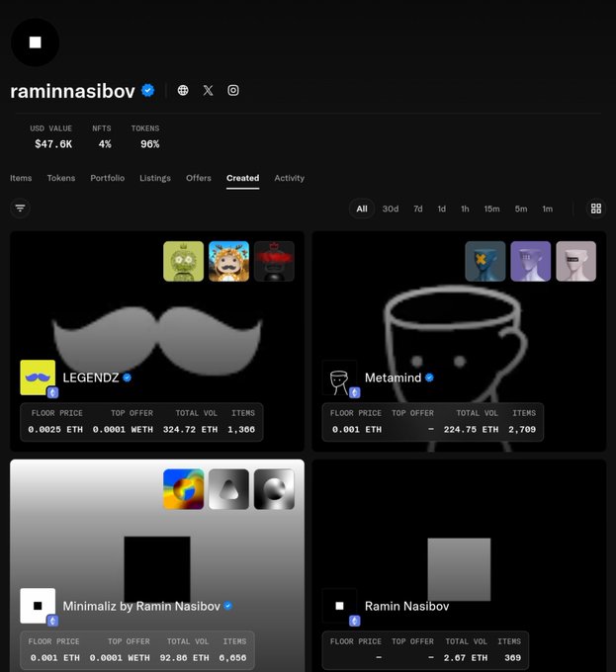
Task: Open the green cactus LEGENDZ thumbnail
Action: point(184,261)
